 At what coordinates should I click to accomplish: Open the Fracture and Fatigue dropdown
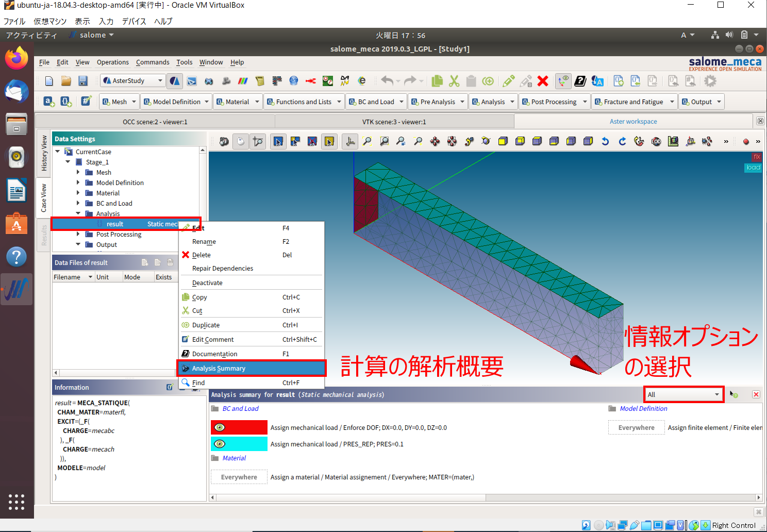point(633,102)
